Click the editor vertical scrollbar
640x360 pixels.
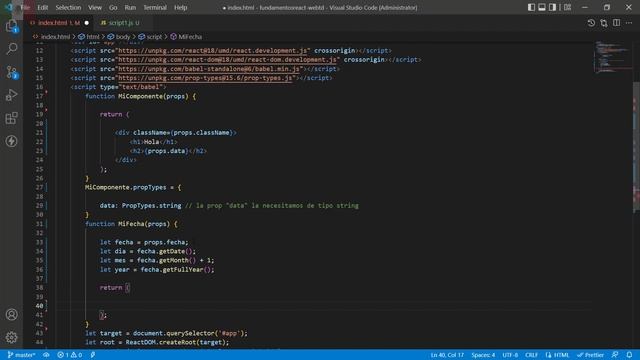tap(636, 147)
